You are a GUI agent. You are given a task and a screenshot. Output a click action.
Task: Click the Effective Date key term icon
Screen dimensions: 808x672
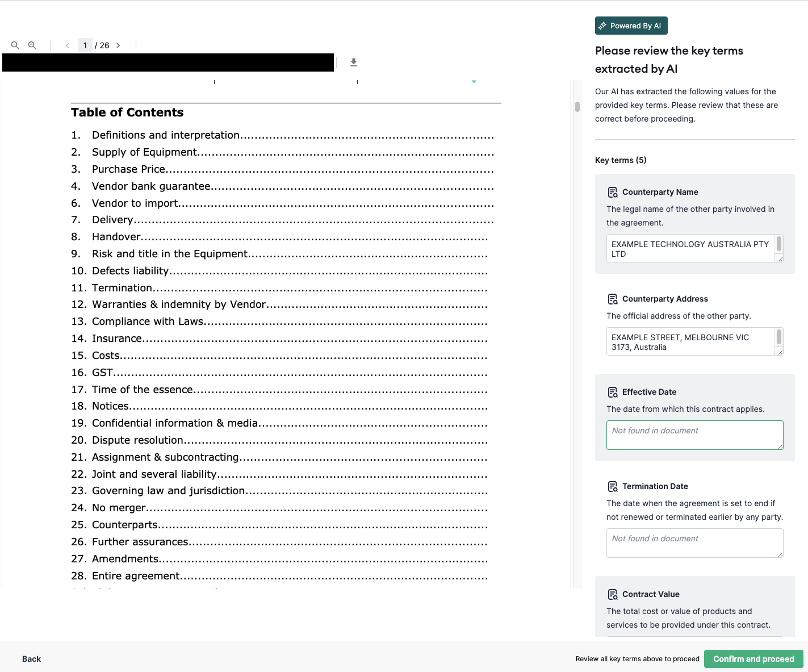click(x=613, y=392)
